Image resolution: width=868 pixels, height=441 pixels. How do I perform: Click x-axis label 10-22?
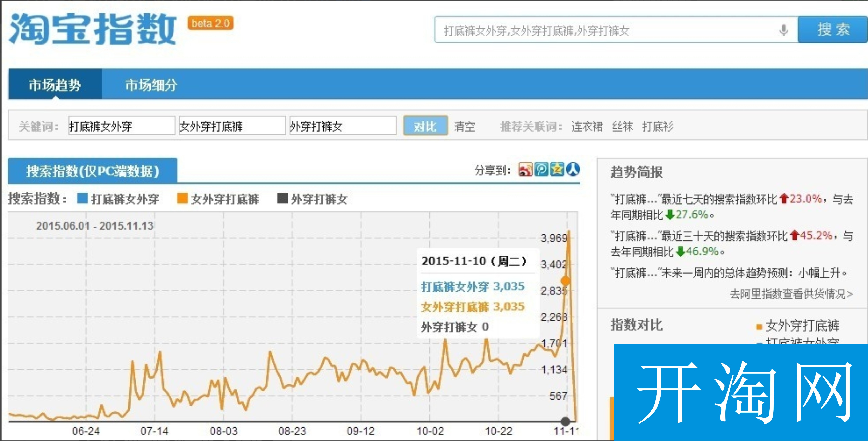coord(499,431)
